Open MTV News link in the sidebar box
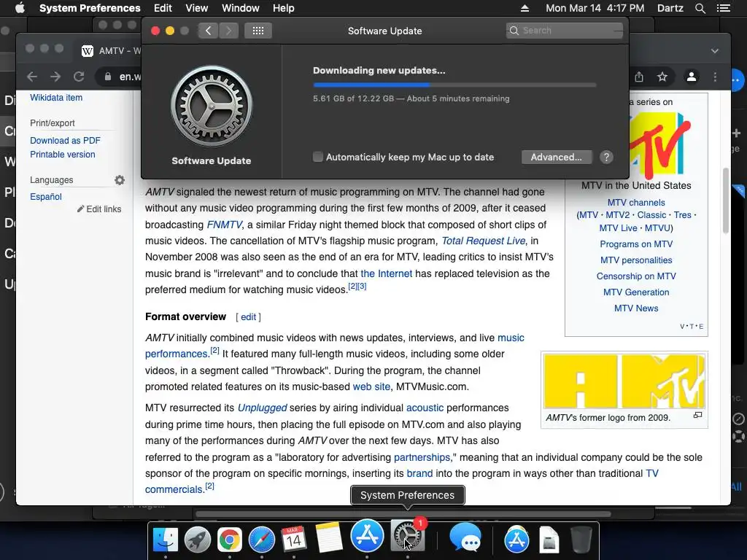Image resolution: width=747 pixels, height=560 pixels. click(636, 308)
